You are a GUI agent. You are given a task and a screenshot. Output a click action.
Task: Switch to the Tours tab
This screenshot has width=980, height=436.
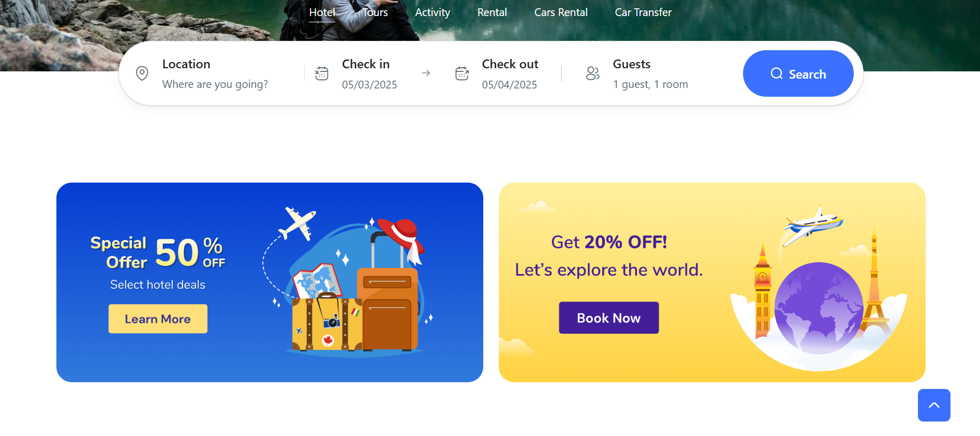click(x=375, y=12)
